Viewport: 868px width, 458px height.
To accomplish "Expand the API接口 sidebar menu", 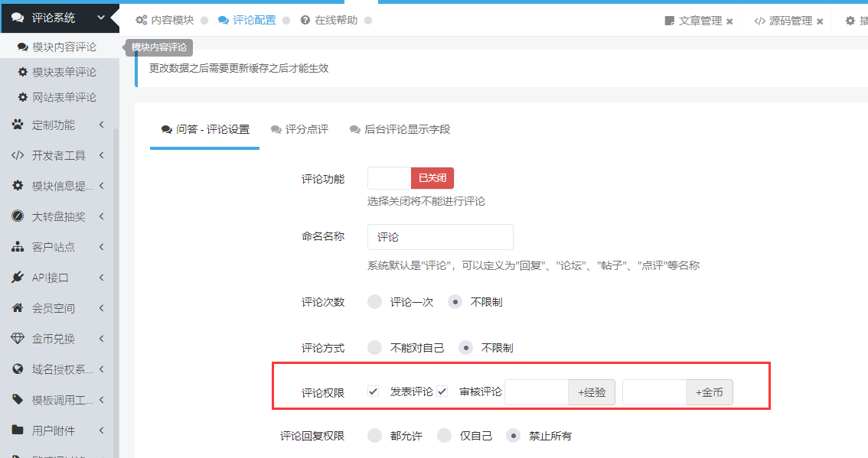I will 101,277.
